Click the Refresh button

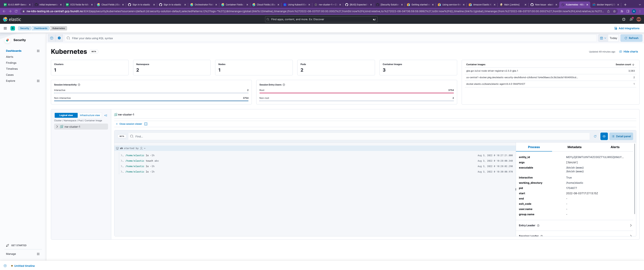(x=631, y=38)
